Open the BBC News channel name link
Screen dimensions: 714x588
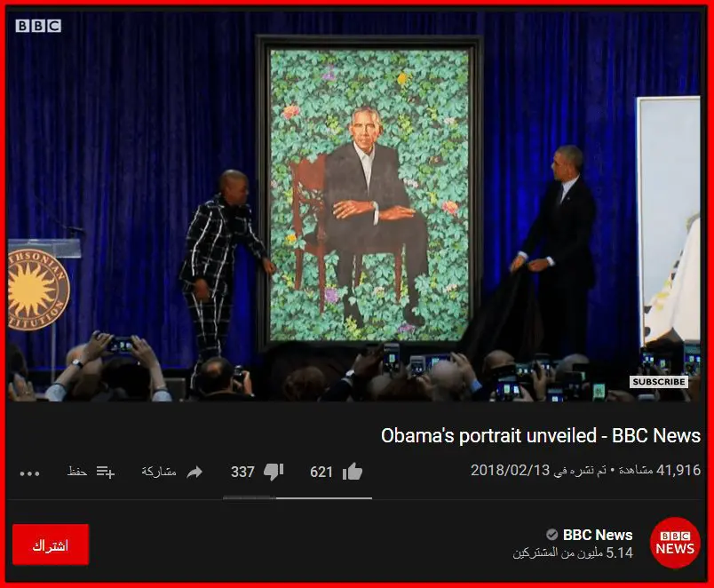click(x=598, y=535)
